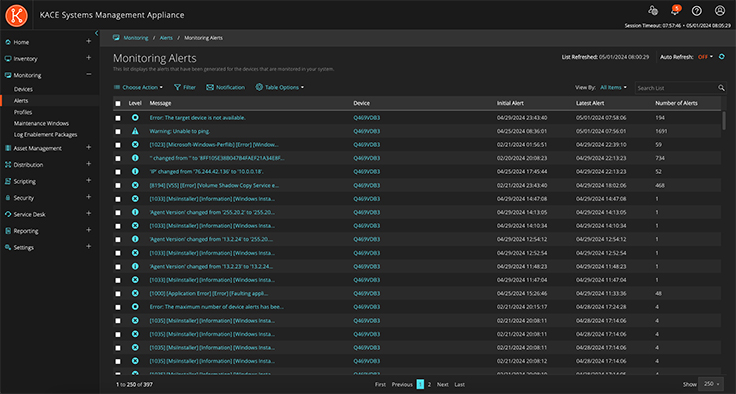736x394 pixels.
Task: Open the Auto Refresh OFF dropdown
Action: click(705, 57)
